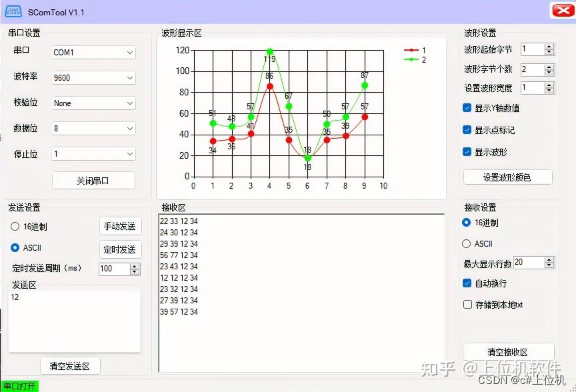
Task: Click the 波形起始字节 value field
Action: pyautogui.click(x=533, y=49)
